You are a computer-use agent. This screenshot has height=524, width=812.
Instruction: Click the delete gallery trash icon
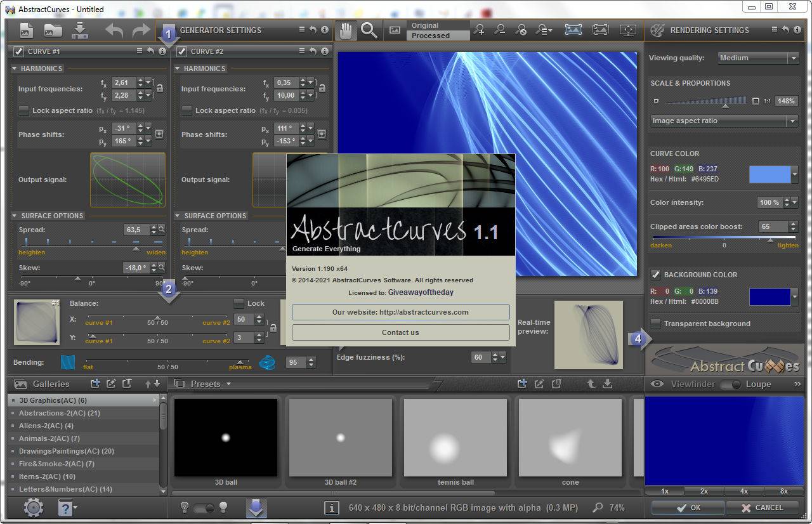127,383
